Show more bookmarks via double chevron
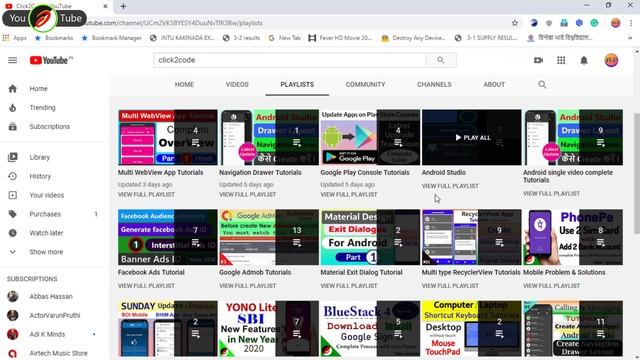The width and height of the screenshot is (640, 360). [630, 38]
